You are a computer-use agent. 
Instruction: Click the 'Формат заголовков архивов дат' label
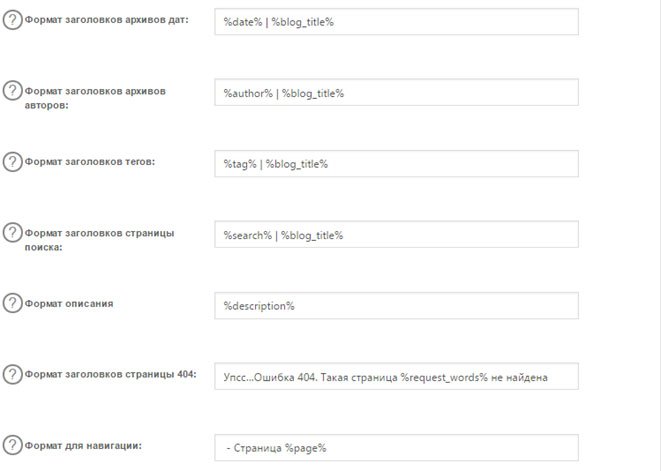[108, 20]
